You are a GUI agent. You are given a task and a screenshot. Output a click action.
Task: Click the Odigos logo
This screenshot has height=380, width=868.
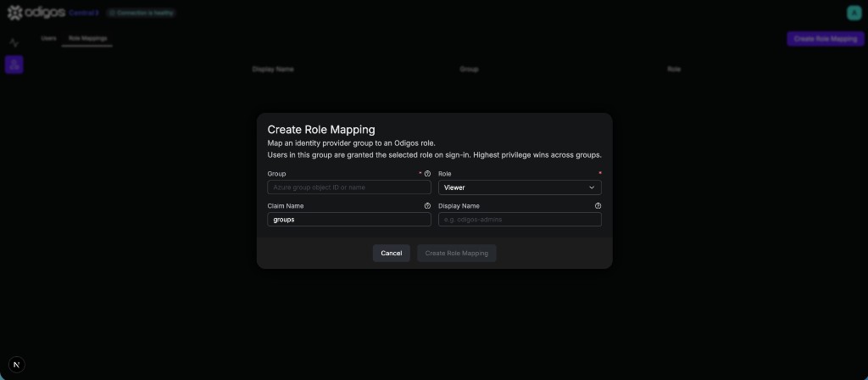point(36,13)
